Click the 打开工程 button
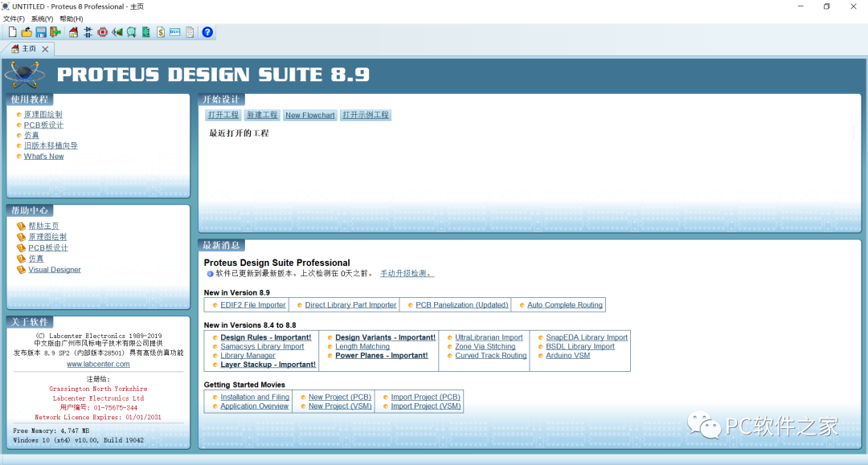Screen dimensions: 868x465 (223, 115)
